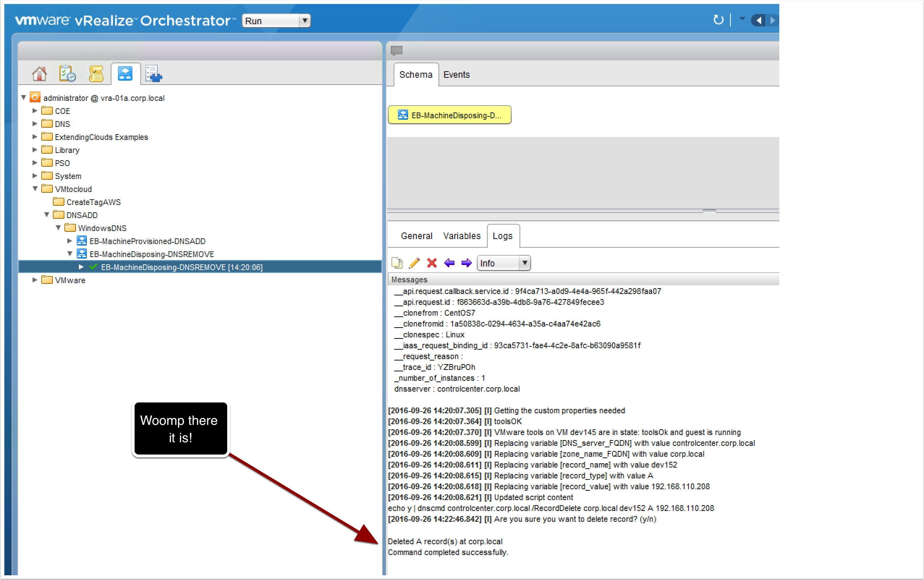Click the workflow icon in schema element

[x=403, y=115]
